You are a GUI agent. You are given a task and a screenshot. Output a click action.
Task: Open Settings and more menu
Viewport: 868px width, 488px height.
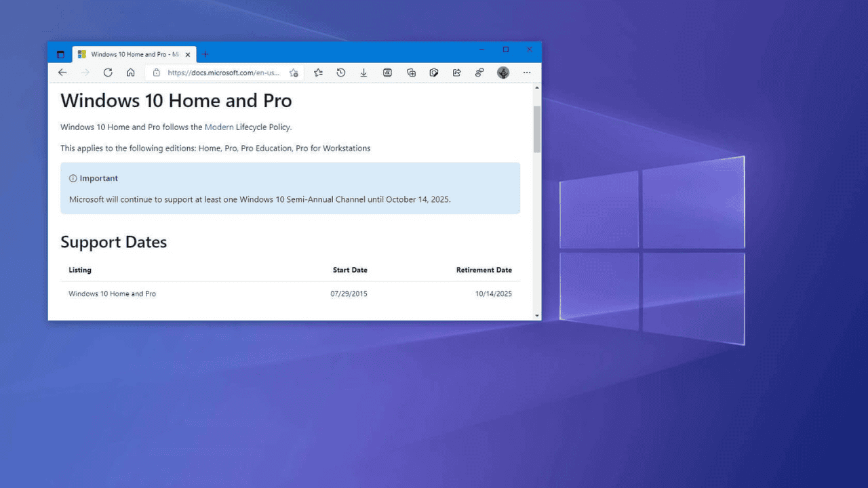point(527,73)
